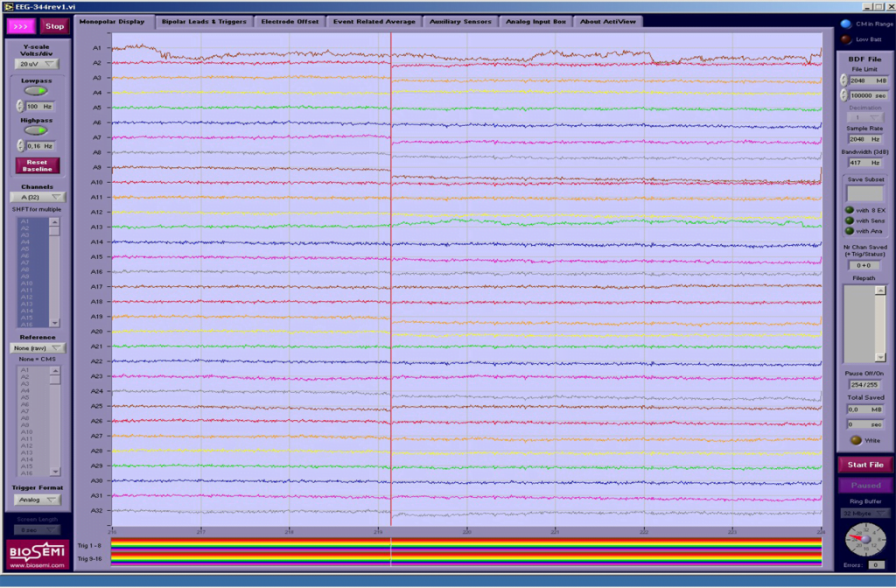Enable the 'with Sens' option
The image size is (896, 588).
tap(850, 220)
